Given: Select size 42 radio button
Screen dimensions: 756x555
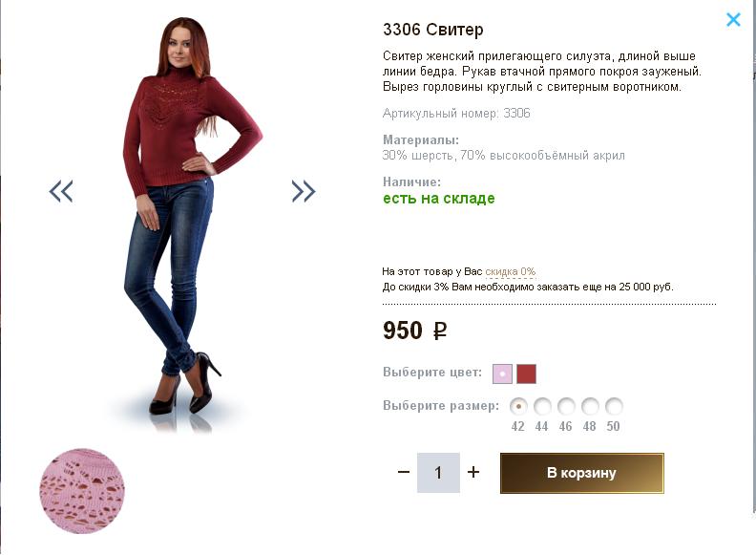Looking at the screenshot, I should [x=518, y=406].
